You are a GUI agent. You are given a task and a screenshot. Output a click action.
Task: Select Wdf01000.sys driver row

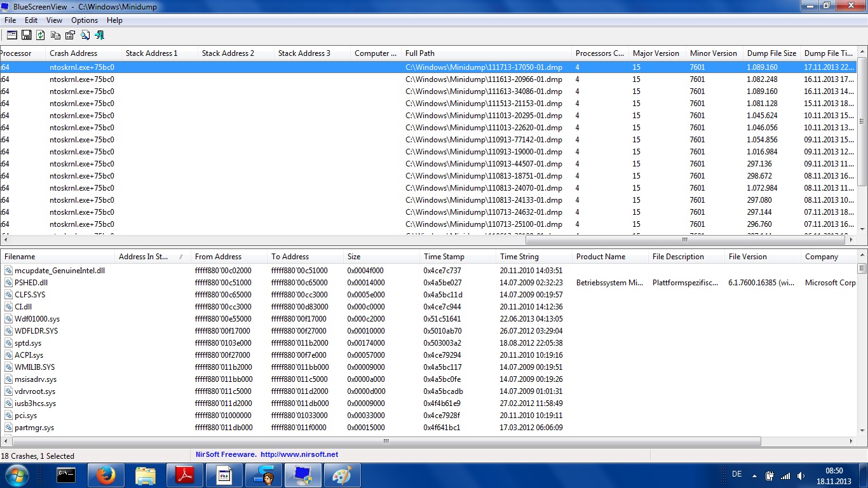point(428,319)
